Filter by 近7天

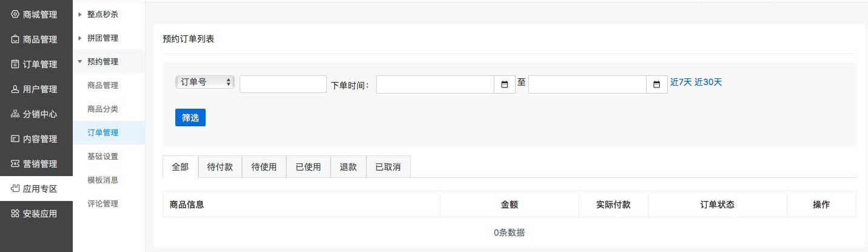click(681, 82)
